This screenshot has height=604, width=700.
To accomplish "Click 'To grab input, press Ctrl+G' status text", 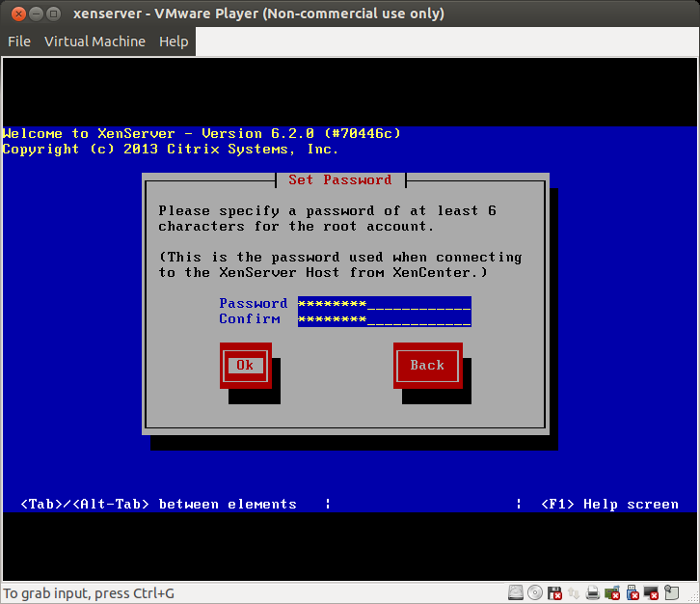I will coord(89,593).
